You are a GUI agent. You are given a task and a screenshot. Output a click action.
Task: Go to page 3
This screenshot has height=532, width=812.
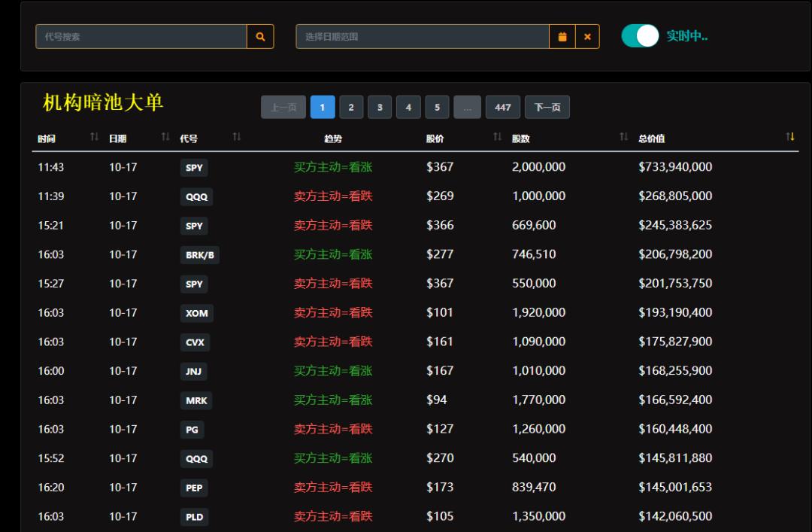point(380,107)
